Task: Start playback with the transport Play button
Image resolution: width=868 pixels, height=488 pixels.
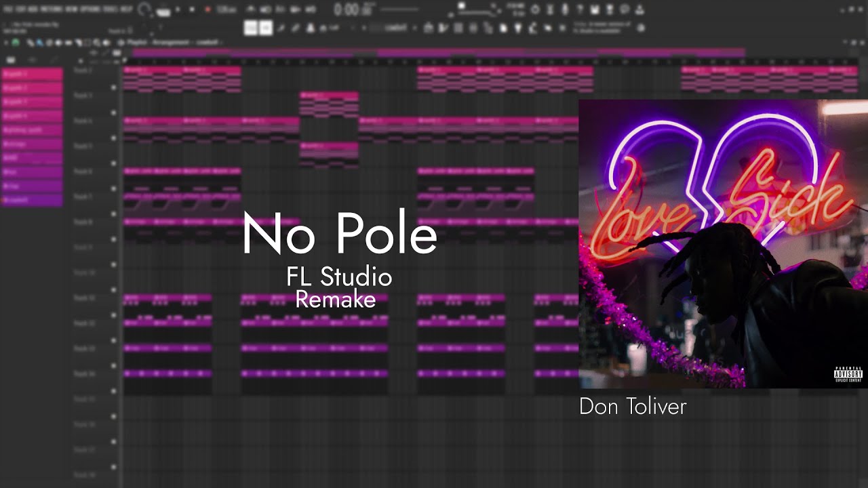Action: click(x=178, y=9)
